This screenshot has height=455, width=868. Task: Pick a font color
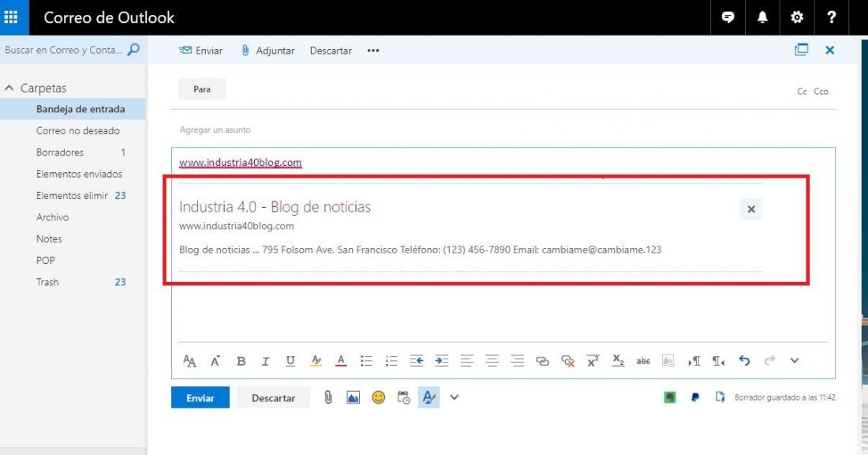(x=341, y=361)
